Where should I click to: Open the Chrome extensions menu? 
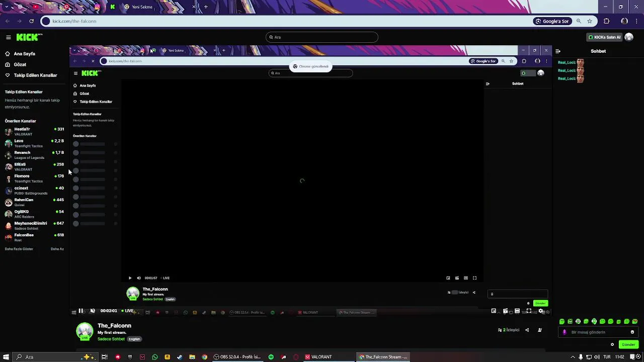(x=606, y=21)
